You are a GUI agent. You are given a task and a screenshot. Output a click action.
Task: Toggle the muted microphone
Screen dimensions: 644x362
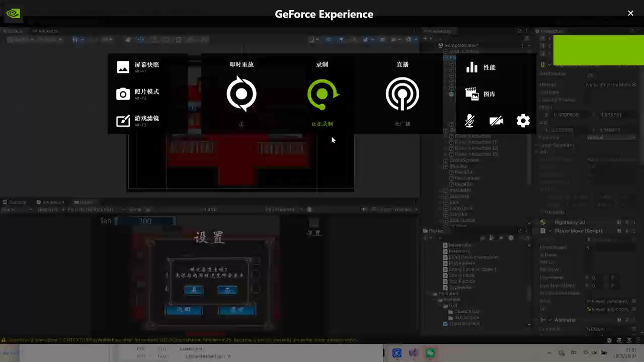click(469, 121)
